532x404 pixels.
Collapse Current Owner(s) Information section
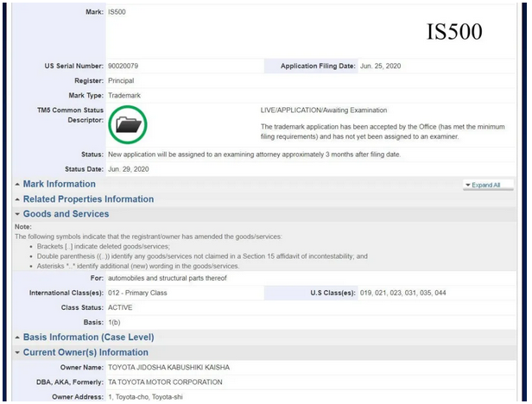tap(85, 352)
